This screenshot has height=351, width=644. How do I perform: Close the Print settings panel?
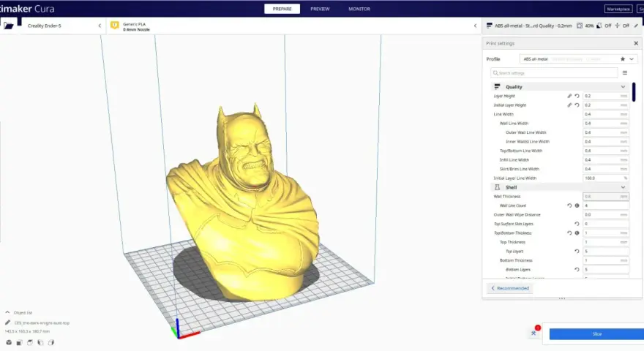636,44
